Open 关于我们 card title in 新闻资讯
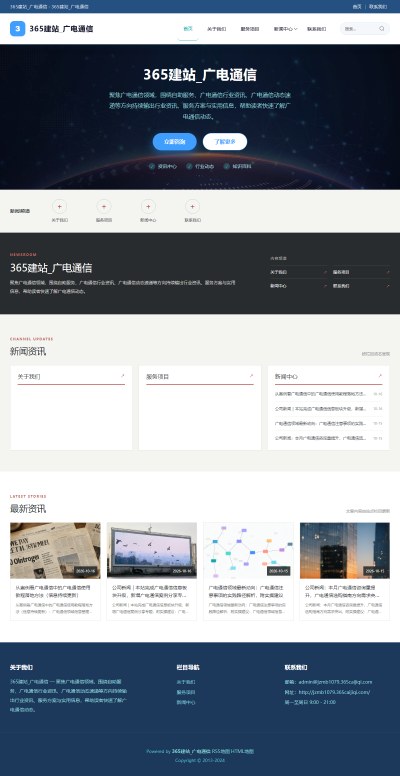Screen dimensions: 400x776 coord(29,377)
